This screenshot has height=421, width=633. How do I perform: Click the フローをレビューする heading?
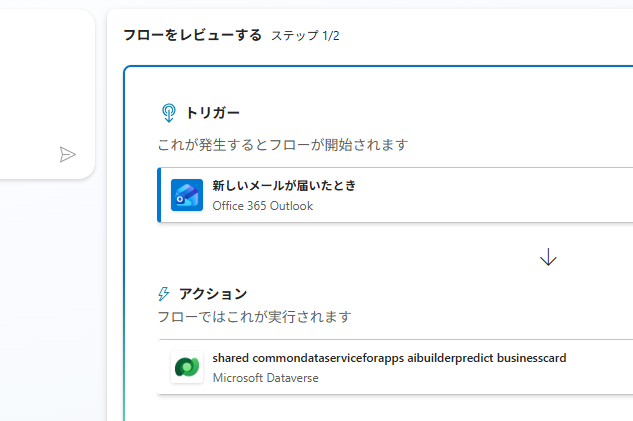point(192,35)
